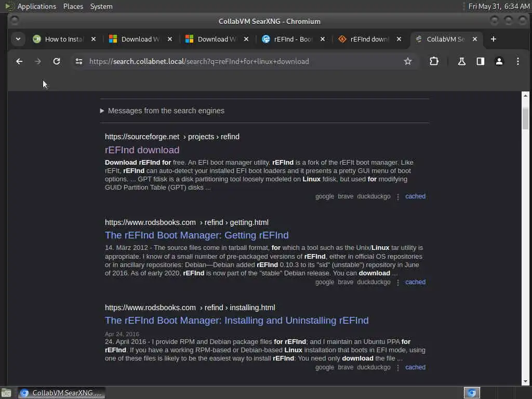Open more options dots for sourceforge result

[x=397, y=197]
